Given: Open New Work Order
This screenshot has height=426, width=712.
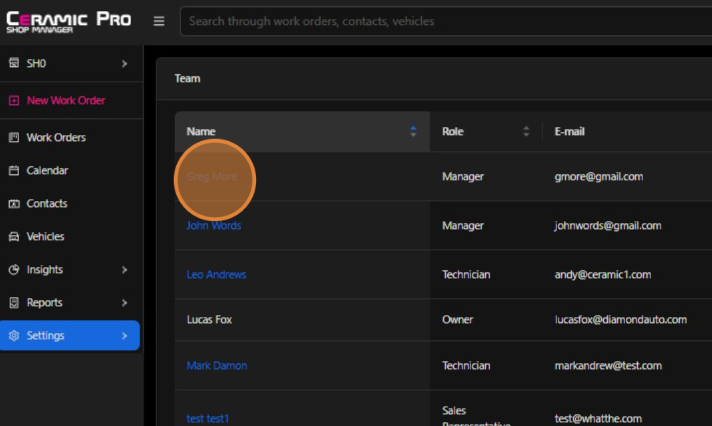Looking at the screenshot, I should (x=66, y=100).
